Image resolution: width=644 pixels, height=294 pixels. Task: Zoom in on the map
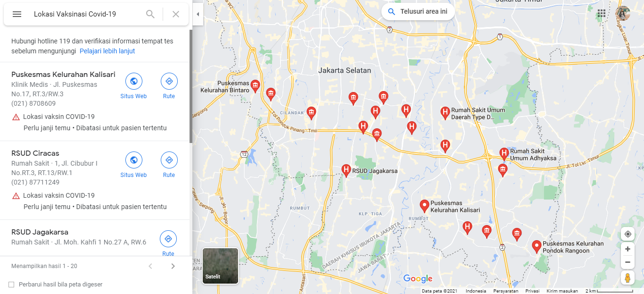coord(627,249)
